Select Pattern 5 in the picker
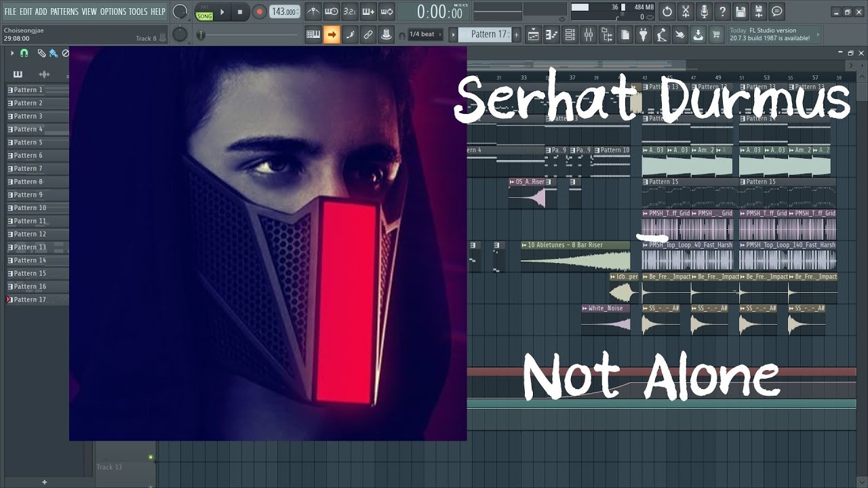The image size is (868, 488). pyautogui.click(x=37, y=142)
